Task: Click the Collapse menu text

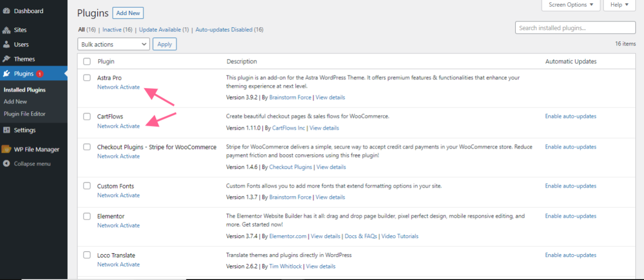Action: tap(32, 164)
